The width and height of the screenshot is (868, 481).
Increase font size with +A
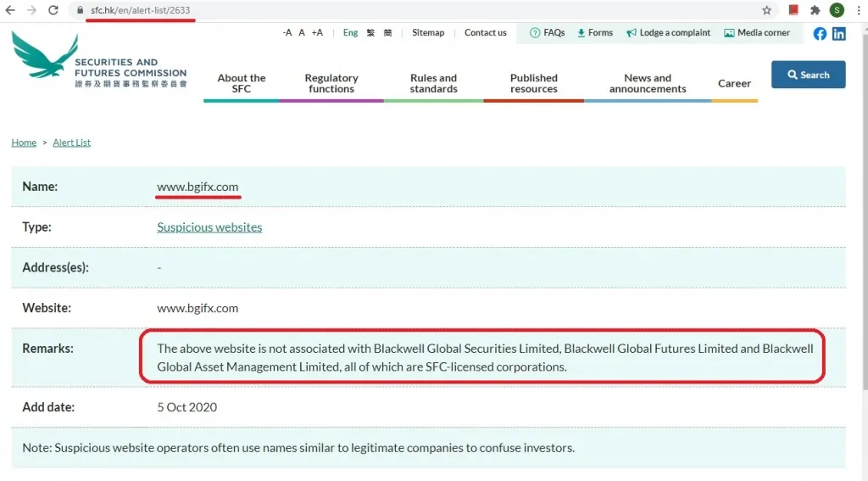(317, 33)
